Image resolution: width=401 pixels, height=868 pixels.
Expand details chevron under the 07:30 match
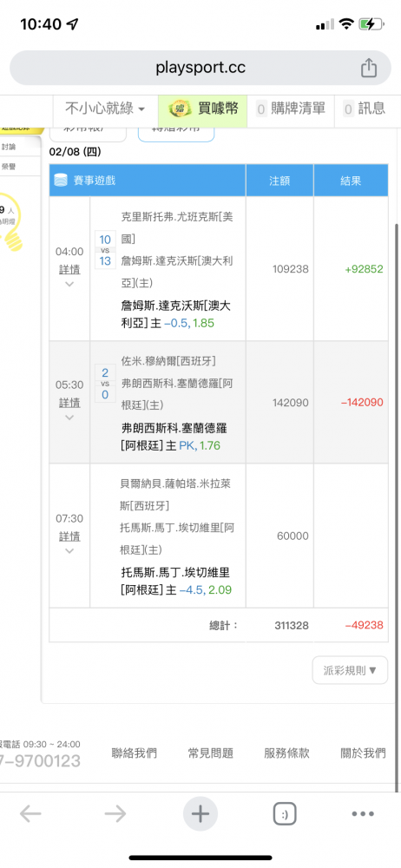[69, 551]
